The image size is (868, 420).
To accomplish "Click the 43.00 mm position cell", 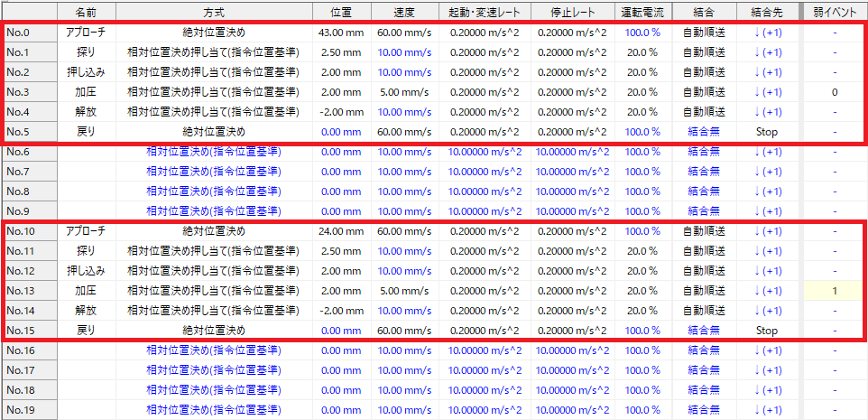I will pyautogui.click(x=341, y=33).
